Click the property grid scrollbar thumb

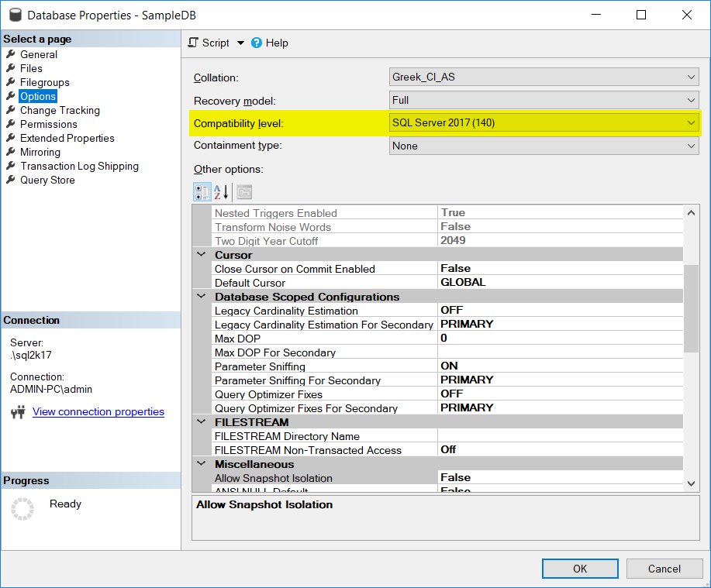(x=691, y=308)
